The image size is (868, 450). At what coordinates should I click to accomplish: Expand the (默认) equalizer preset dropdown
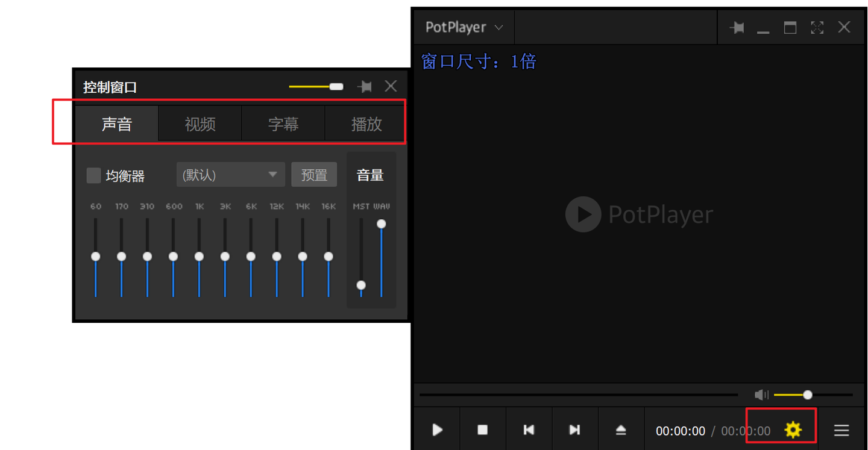pyautogui.click(x=231, y=175)
